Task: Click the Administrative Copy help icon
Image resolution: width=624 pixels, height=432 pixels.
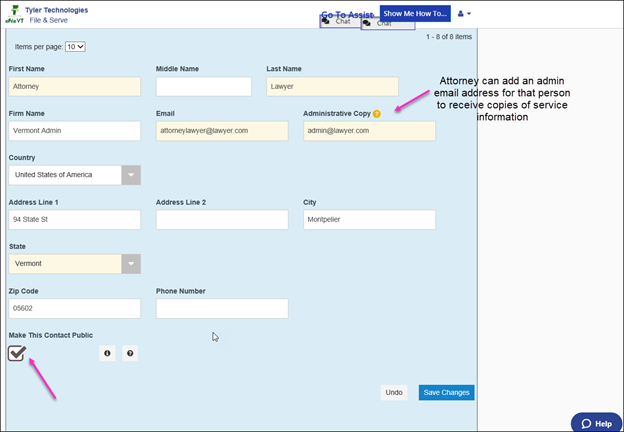Action: 376,114
